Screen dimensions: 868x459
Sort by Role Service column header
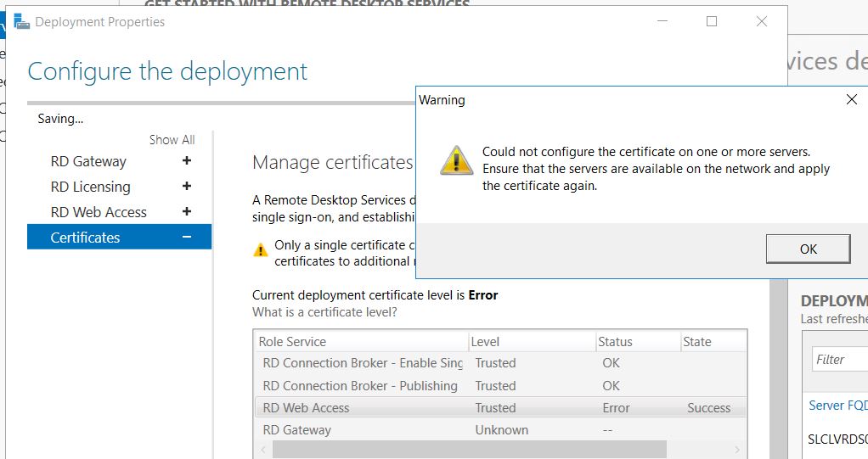361,342
